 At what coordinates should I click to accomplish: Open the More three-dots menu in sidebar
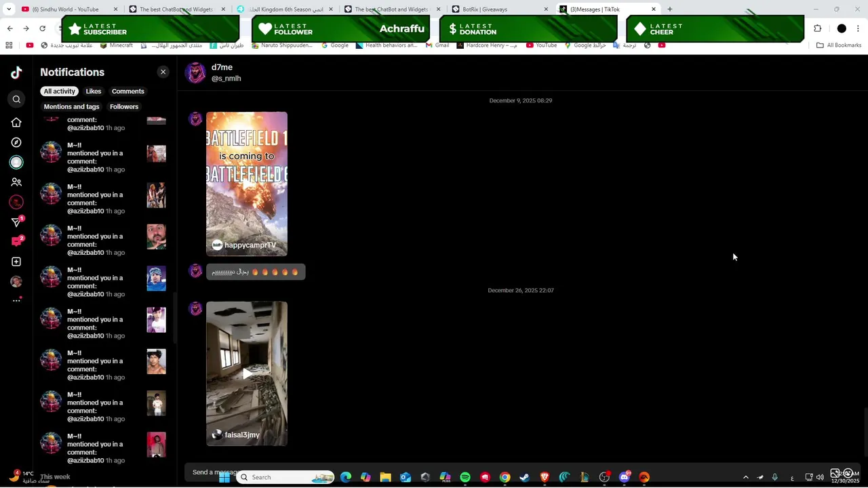click(x=16, y=300)
